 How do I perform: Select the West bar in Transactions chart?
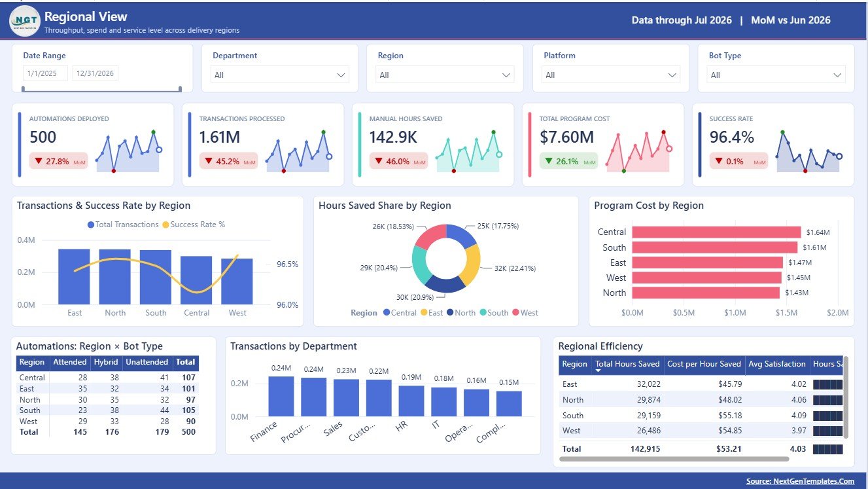pyautogui.click(x=237, y=281)
